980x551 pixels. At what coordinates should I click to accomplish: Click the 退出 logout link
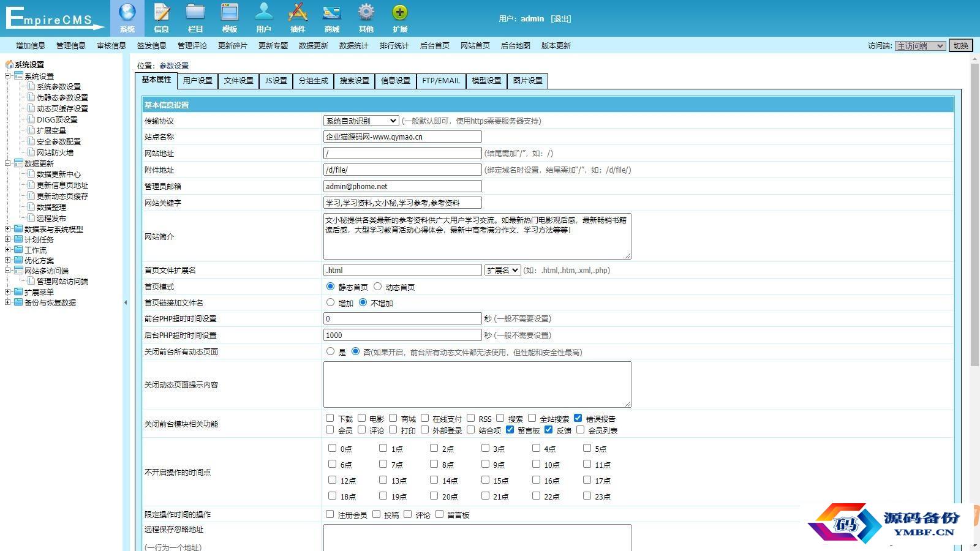tap(561, 19)
